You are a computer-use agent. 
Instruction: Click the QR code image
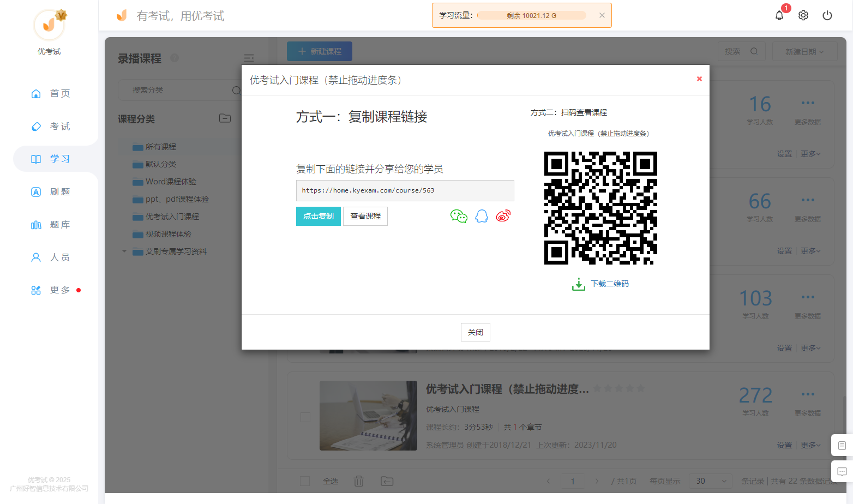point(600,208)
